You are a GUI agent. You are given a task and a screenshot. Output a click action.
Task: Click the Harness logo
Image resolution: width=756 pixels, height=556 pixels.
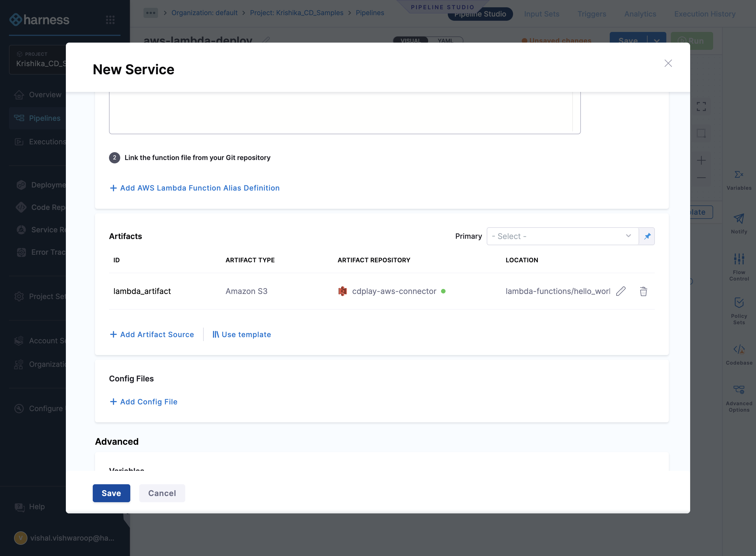tap(39, 20)
